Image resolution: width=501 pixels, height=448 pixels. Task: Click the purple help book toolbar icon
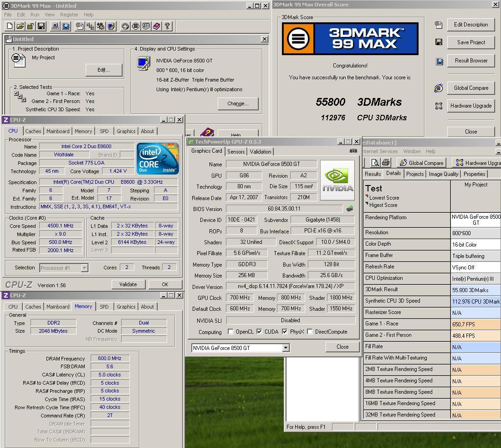click(157, 26)
